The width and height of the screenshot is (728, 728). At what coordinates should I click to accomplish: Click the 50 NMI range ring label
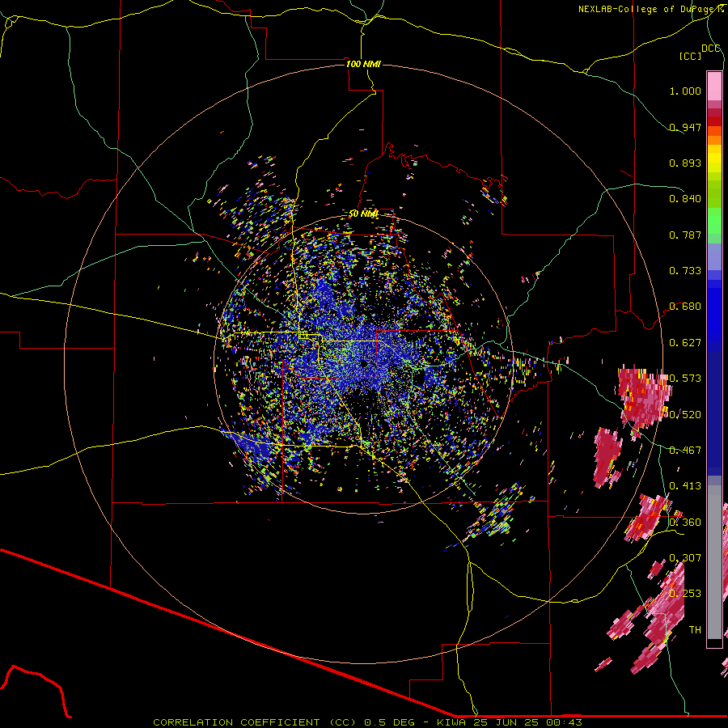[x=363, y=214]
